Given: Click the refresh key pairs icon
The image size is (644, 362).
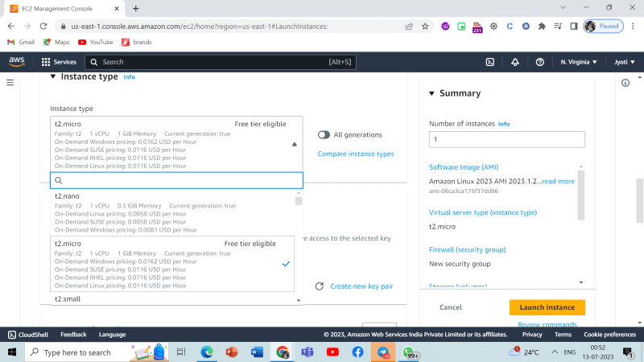Looking at the screenshot, I should click(x=319, y=286).
